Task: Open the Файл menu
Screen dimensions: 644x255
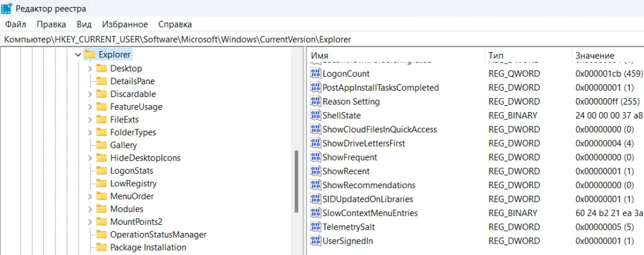Action: 16,25
